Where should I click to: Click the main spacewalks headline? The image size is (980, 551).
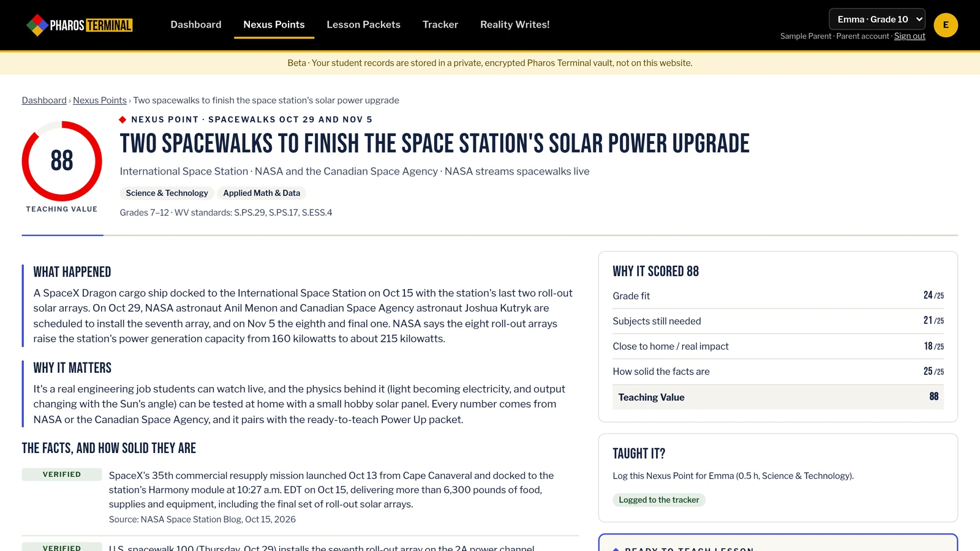pos(434,144)
